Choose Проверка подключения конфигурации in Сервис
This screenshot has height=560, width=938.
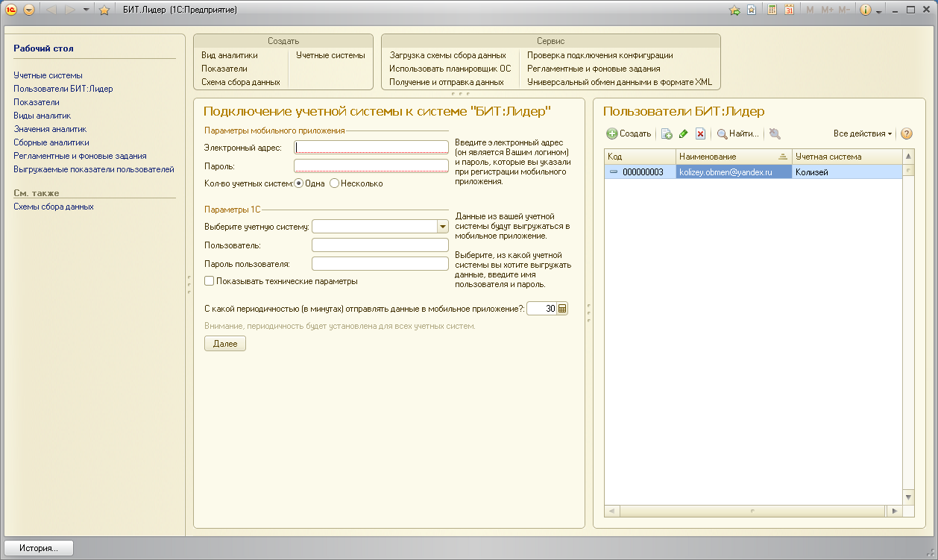click(x=600, y=55)
